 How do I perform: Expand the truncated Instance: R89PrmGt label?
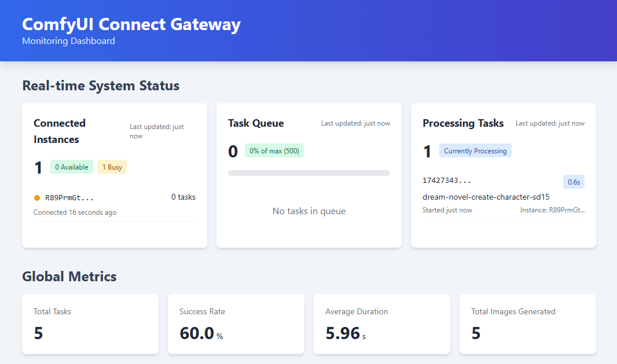549,210
